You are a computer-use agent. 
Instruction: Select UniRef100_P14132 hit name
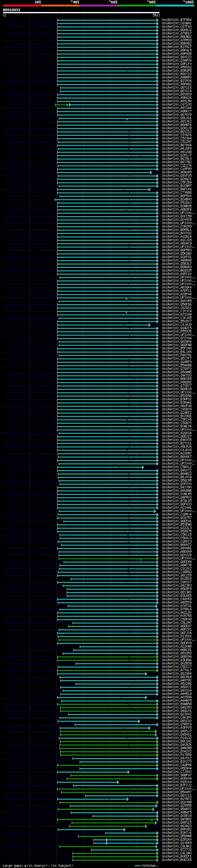tap(177, 738)
